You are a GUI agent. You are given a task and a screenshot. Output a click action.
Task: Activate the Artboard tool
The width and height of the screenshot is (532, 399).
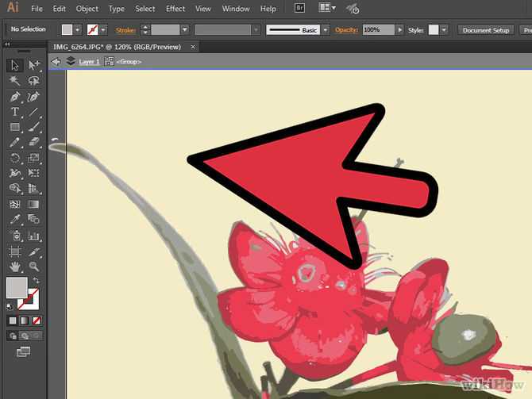pyautogui.click(x=14, y=251)
